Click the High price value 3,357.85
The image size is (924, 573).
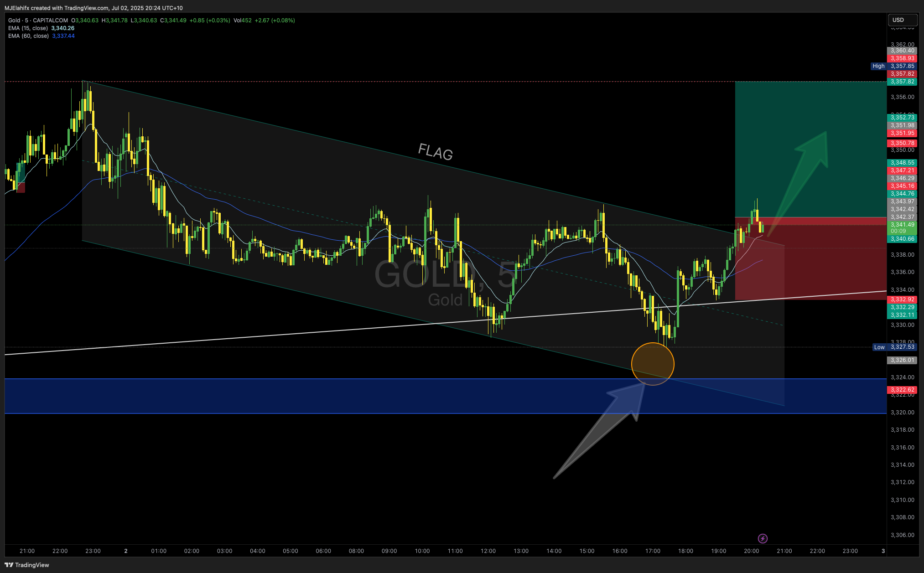click(902, 66)
